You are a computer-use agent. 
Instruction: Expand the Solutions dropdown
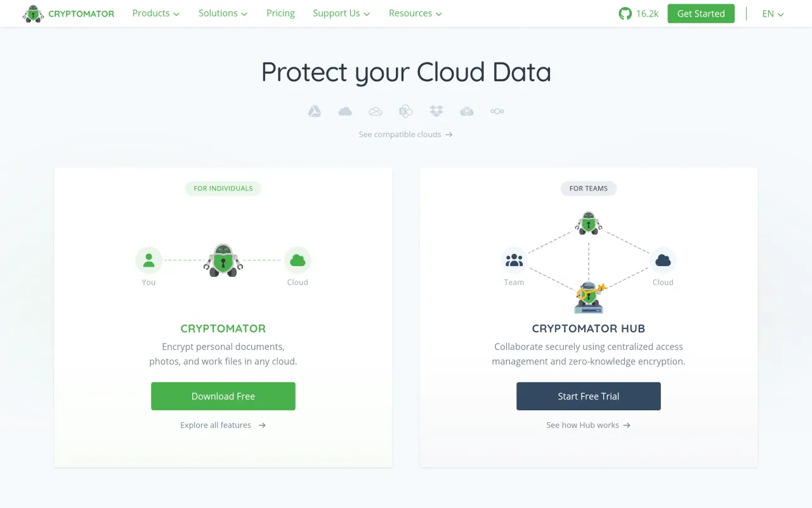223,13
